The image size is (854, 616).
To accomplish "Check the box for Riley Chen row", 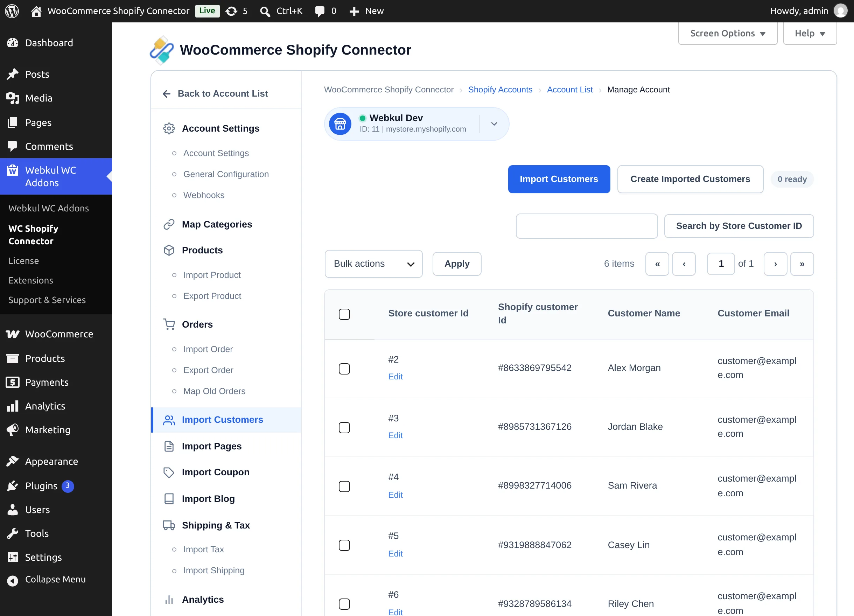I will (x=344, y=604).
